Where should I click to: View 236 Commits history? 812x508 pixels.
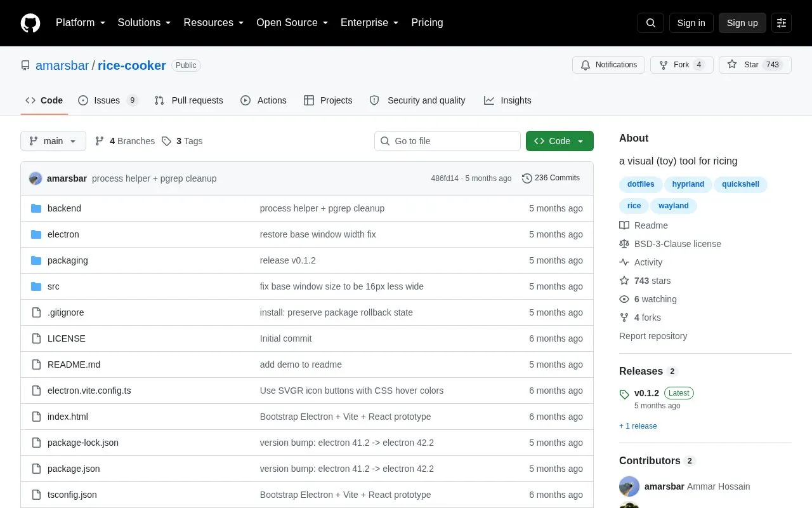(551, 178)
